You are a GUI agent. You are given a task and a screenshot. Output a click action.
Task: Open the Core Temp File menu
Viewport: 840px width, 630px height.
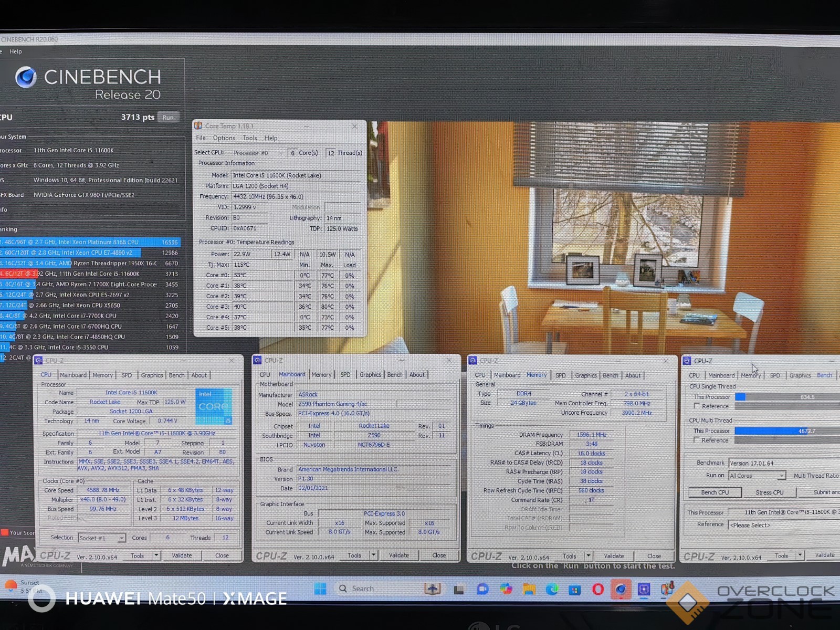tap(201, 138)
